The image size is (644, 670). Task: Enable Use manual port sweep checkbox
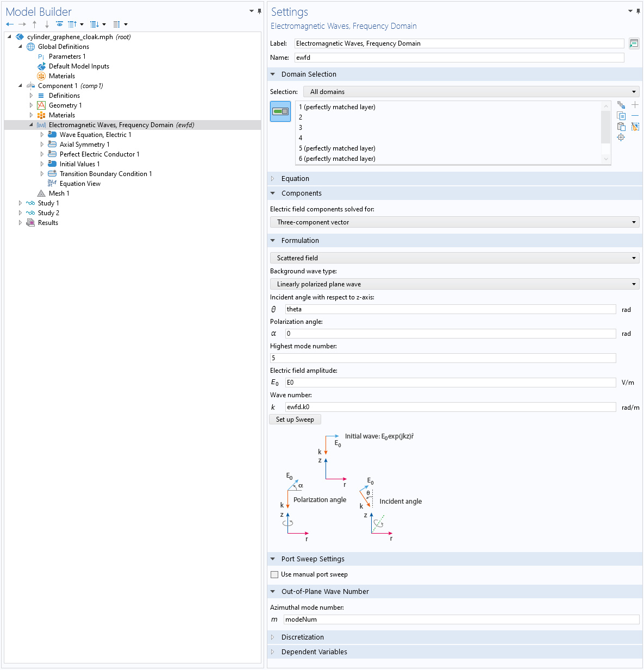(x=274, y=574)
